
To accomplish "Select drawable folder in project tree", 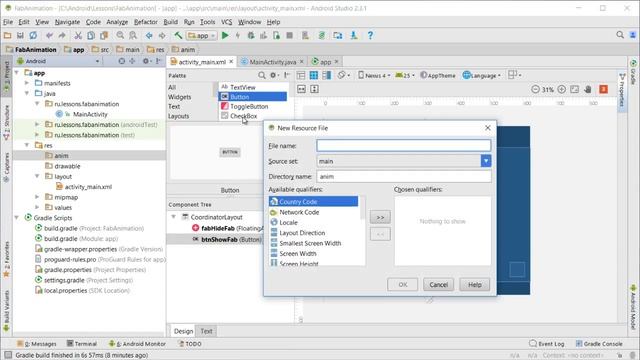I will point(67,166).
